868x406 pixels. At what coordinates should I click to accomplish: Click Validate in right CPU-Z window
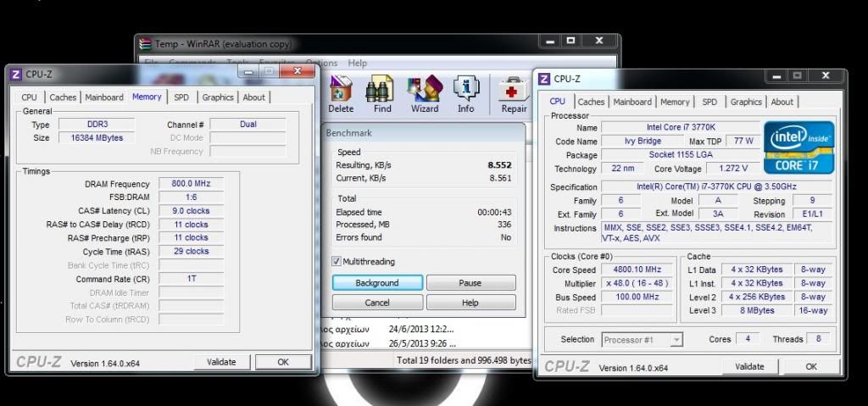pyautogui.click(x=749, y=367)
